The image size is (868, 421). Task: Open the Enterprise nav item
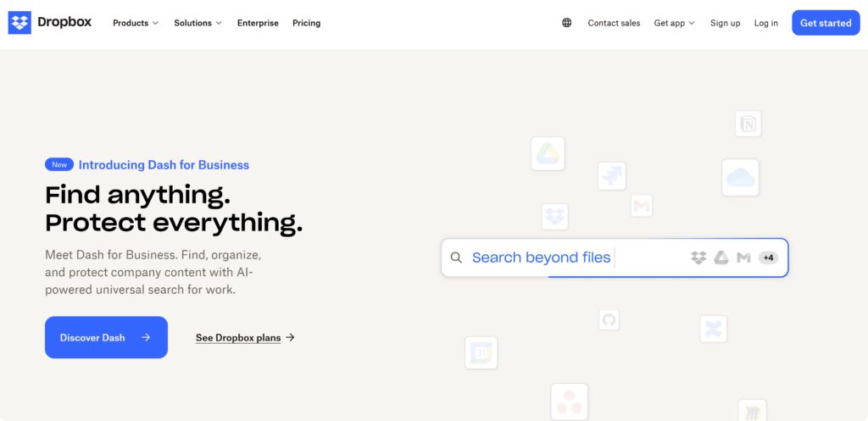tap(258, 23)
